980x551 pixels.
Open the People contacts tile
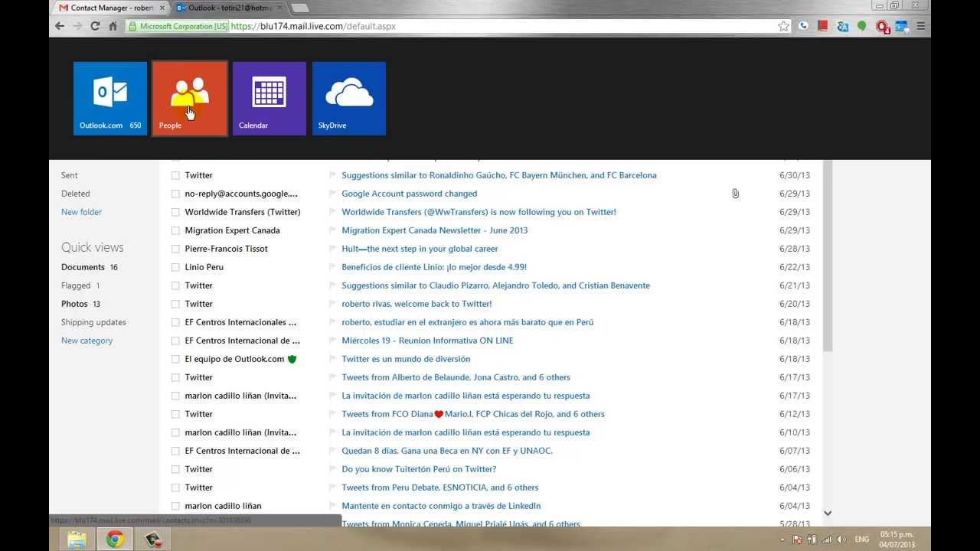click(x=190, y=99)
